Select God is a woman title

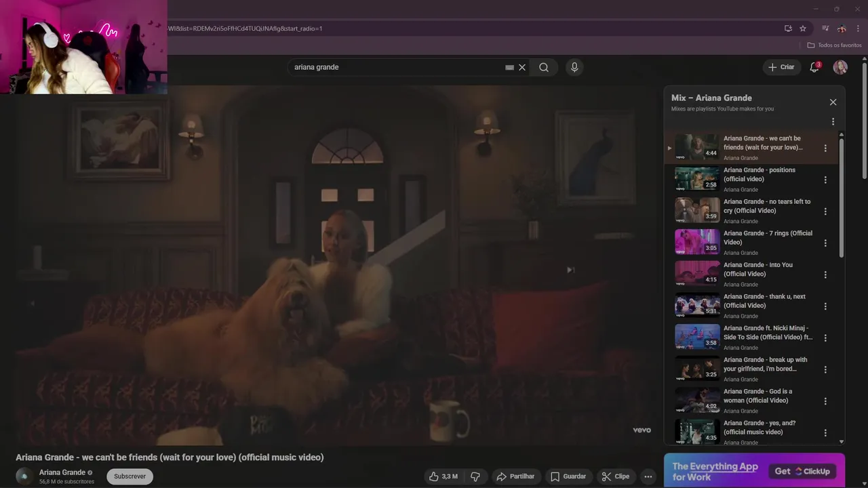(x=757, y=396)
